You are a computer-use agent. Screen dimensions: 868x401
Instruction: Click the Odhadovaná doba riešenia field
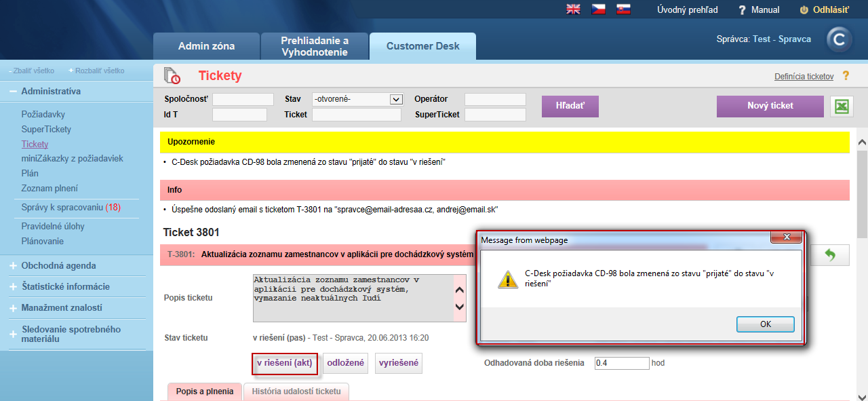pos(622,363)
